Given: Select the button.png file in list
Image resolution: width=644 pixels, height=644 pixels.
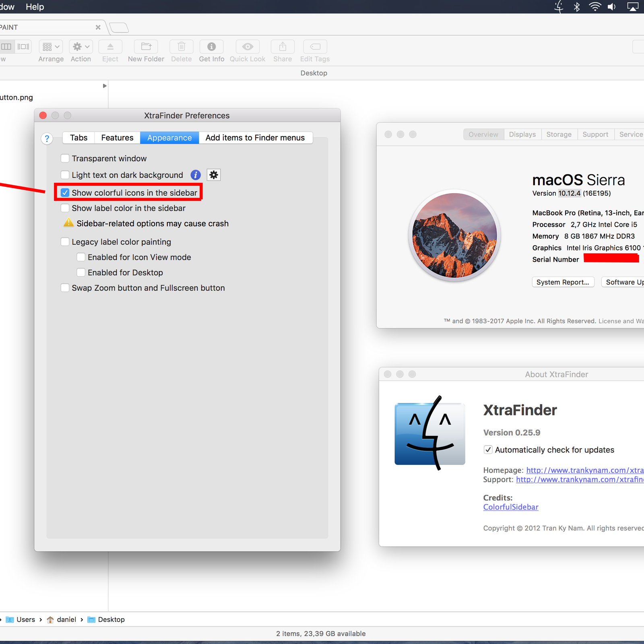Looking at the screenshot, I should (17, 97).
